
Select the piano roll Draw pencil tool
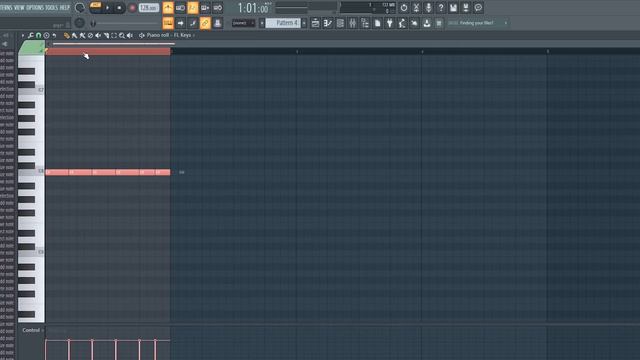tap(67, 36)
